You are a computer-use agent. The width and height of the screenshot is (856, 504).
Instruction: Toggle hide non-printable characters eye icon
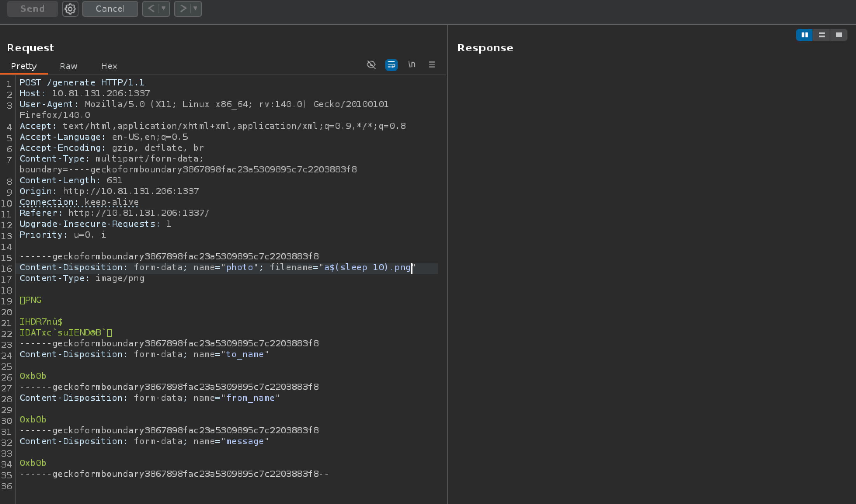click(371, 64)
